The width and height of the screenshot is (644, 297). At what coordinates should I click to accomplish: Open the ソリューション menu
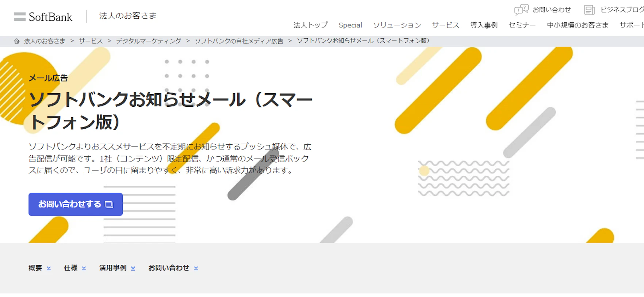tap(397, 25)
